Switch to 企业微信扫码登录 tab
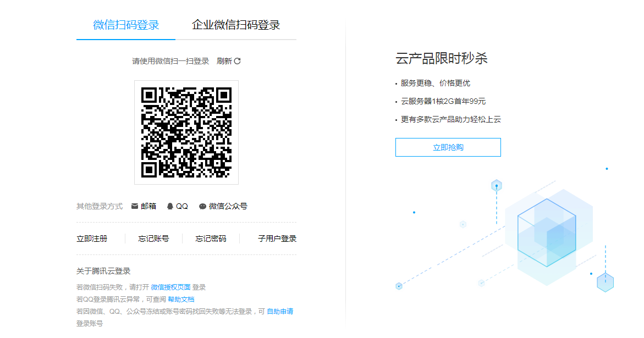644x338 pixels. point(236,25)
